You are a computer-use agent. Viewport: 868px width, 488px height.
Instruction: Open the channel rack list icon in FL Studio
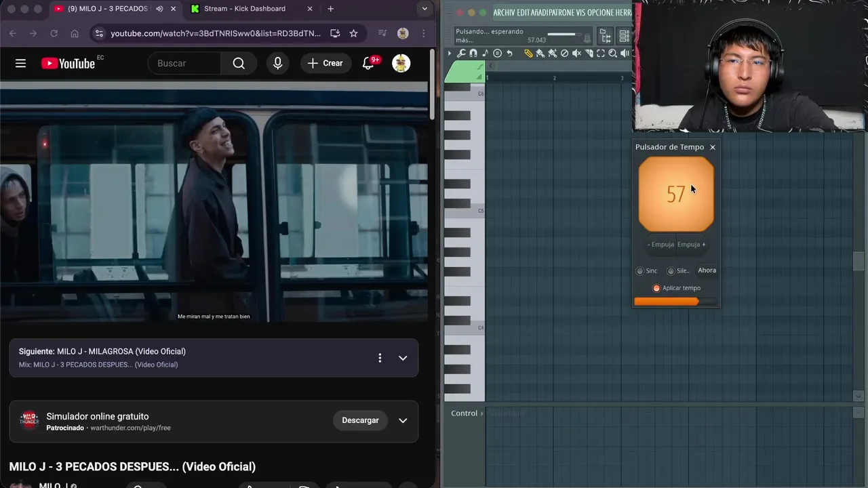click(x=624, y=37)
